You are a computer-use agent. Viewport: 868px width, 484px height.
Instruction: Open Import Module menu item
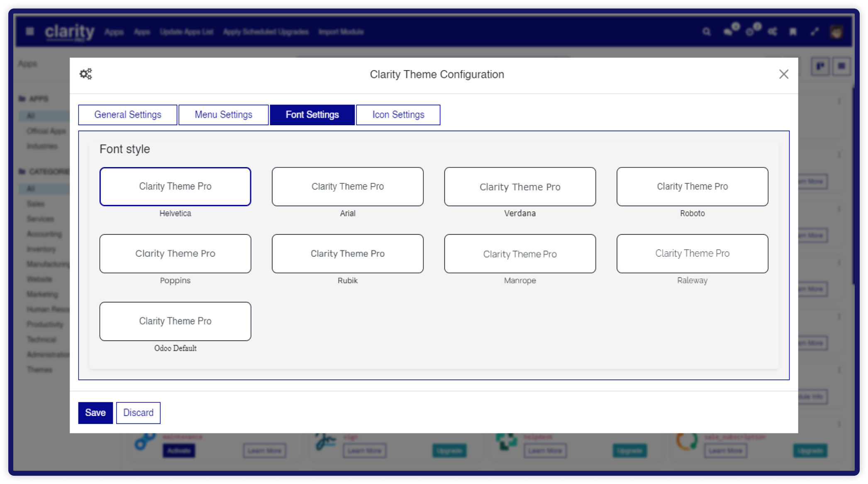(341, 32)
